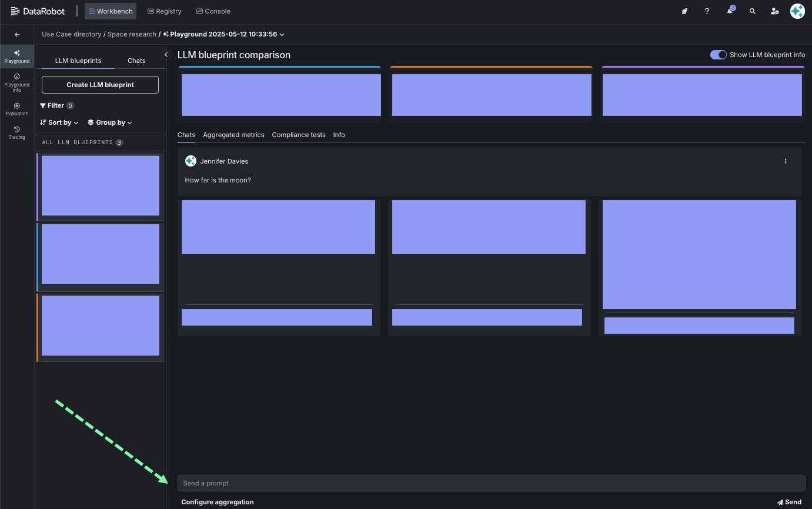Click the Send a prompt input field
The height and width of the screenshot is (509, 812).
click(x=490, y=483)
